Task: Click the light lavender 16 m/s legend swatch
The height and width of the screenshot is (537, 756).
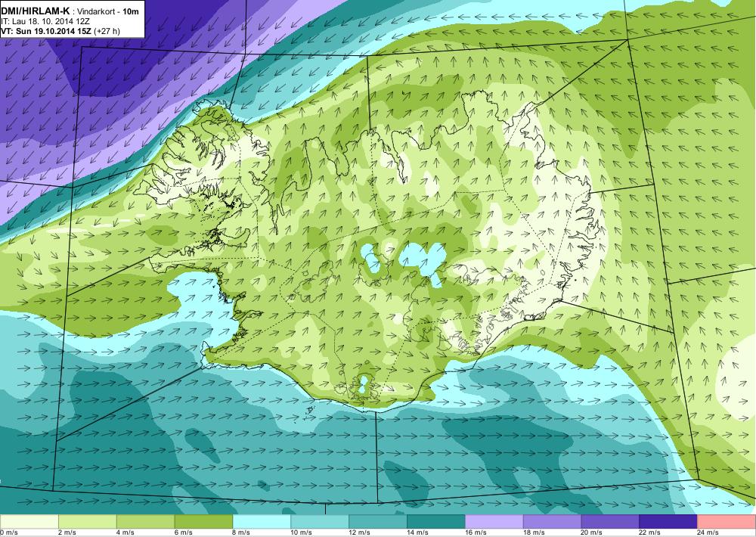Action: (494, 522)
